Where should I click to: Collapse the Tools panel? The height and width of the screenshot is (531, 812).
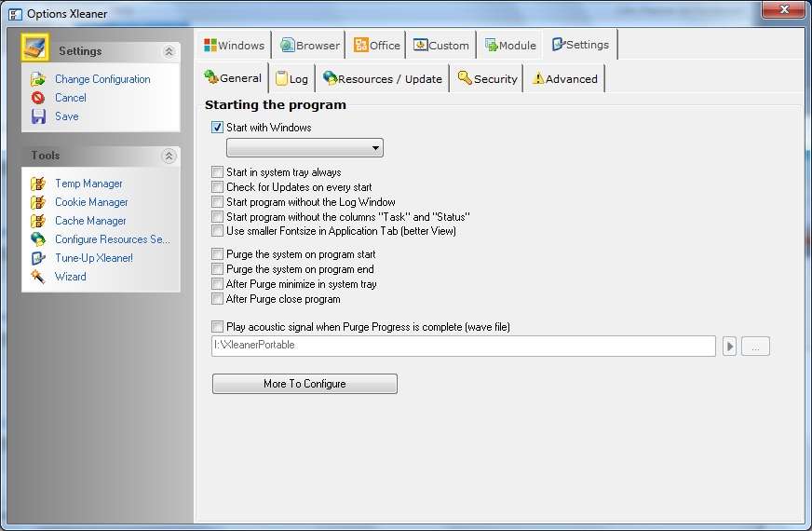[x=169, y=157]
